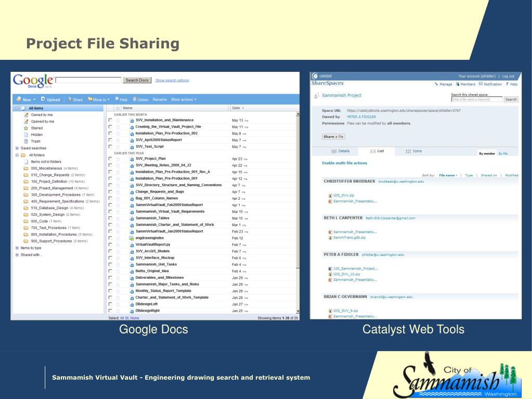Open the 100_Project_Definition folder icon

(26, 182)
